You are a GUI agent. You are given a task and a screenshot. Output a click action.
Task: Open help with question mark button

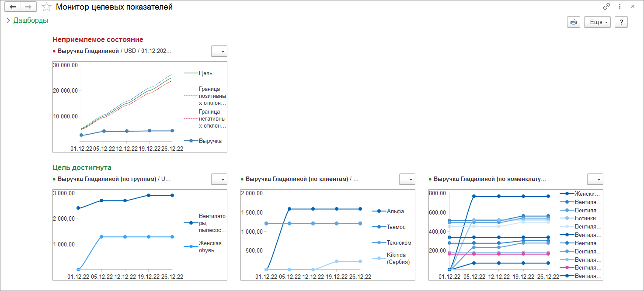point(621,22)
